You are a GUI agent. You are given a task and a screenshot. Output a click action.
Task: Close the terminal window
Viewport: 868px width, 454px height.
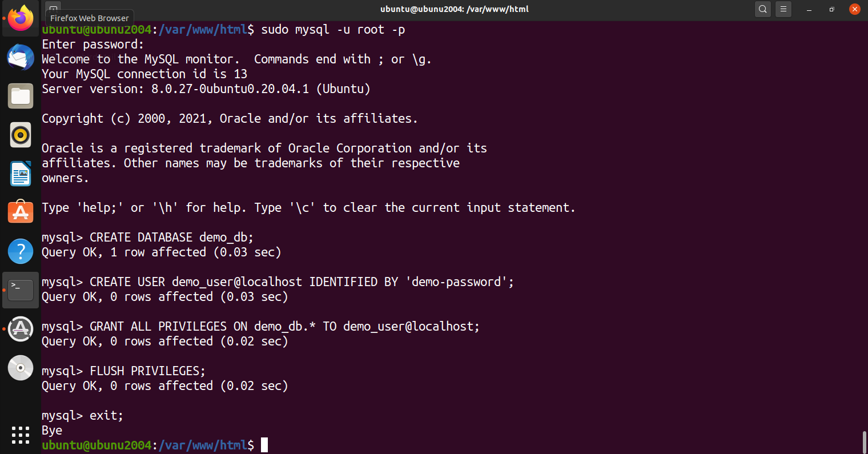pos(855,9)
